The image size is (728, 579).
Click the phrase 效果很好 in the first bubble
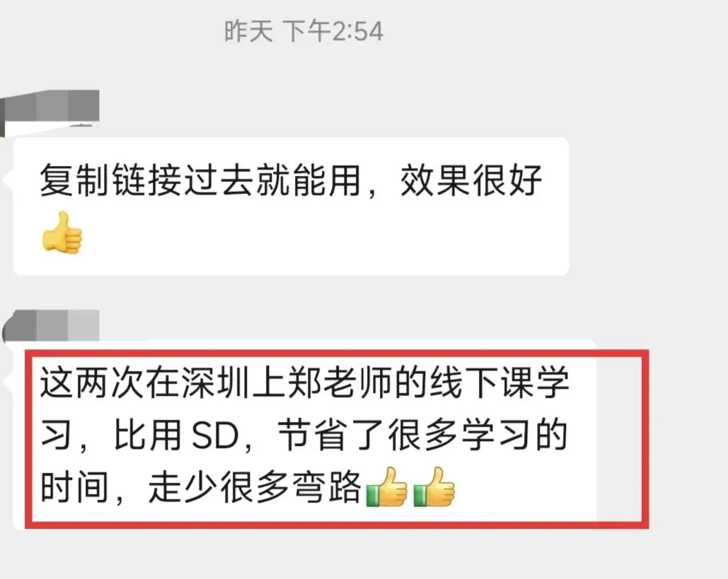[x=470, y=180]
